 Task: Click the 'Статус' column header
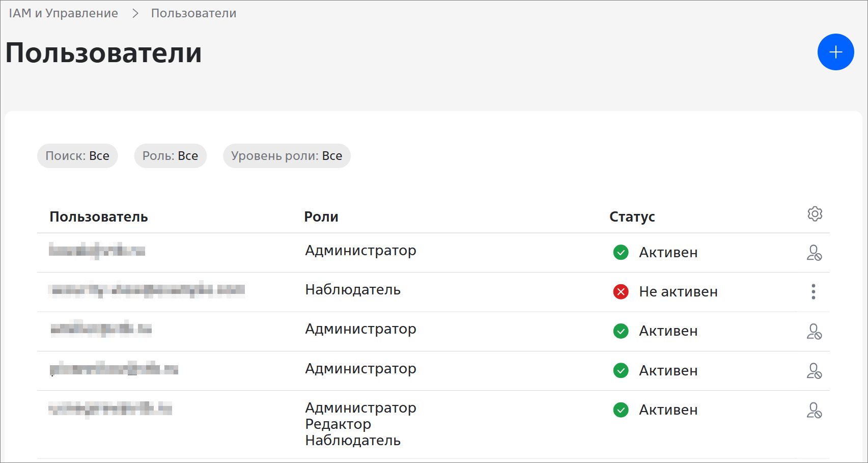632,217
